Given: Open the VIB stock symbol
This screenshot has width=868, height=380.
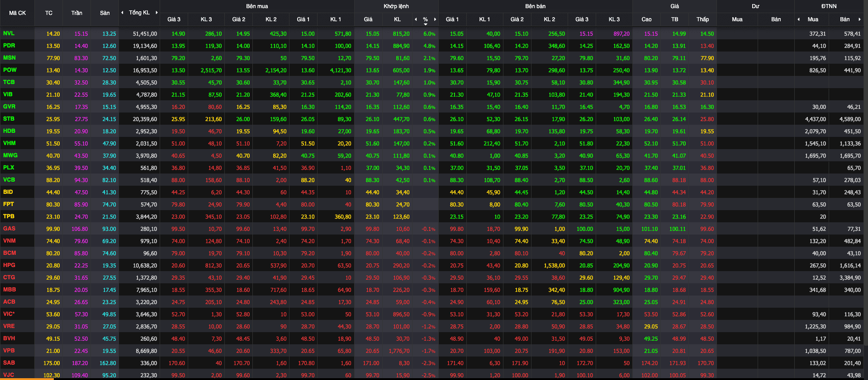Looking at the screenshot, I should pyautogui.click(x=8, y=94).
